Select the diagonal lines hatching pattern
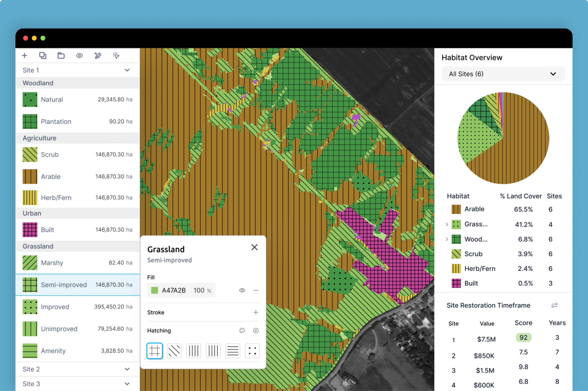The width and height of the screenshot is (588, 391). point(174,351)
